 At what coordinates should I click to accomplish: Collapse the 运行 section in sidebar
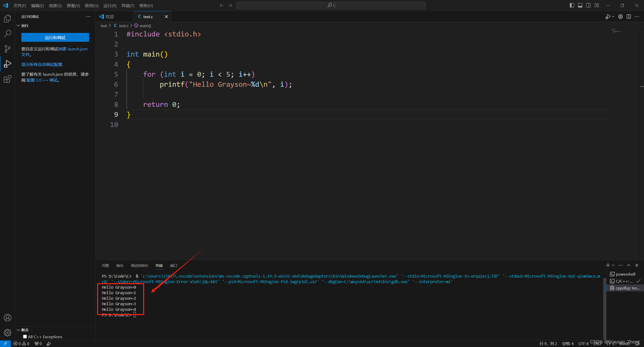pos(18,26)
